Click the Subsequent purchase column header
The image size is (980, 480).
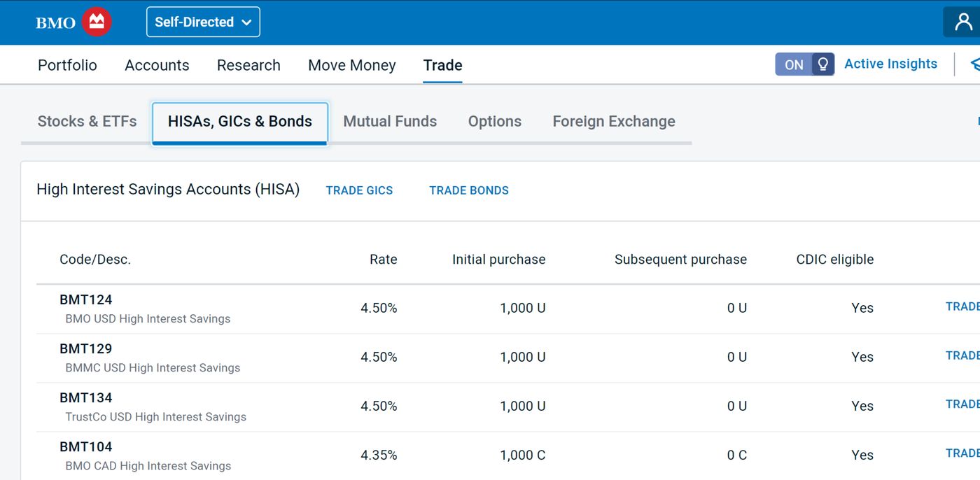680,260
